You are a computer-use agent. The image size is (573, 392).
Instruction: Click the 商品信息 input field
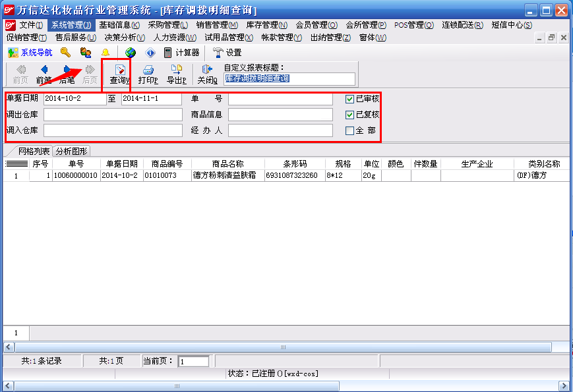[x=280, y=115]
